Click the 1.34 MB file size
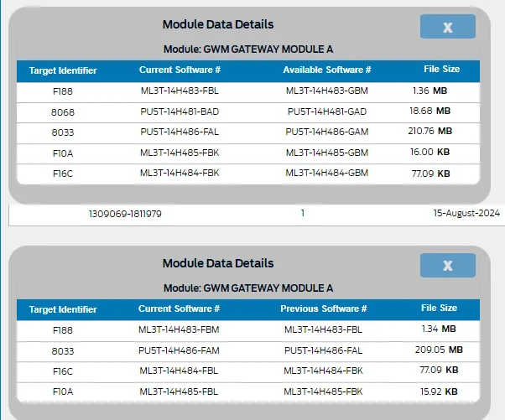 439,329
